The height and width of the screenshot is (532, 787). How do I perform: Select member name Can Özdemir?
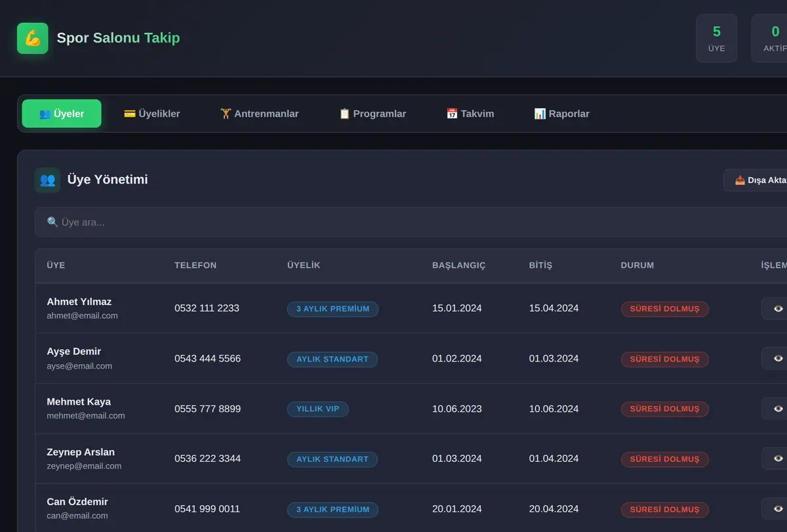(x=77, y=502)
